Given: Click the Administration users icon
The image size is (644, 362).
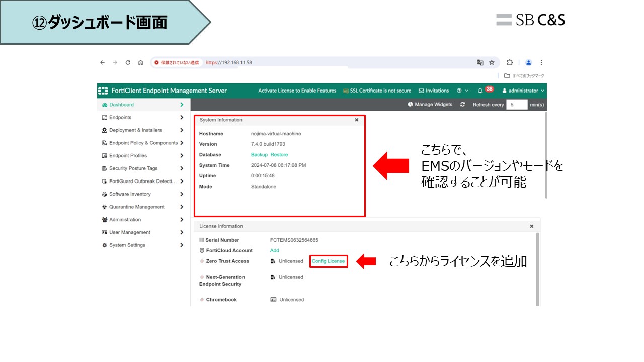Looking at the screenshot, I should pyautogui.click(x=105, y=220).
